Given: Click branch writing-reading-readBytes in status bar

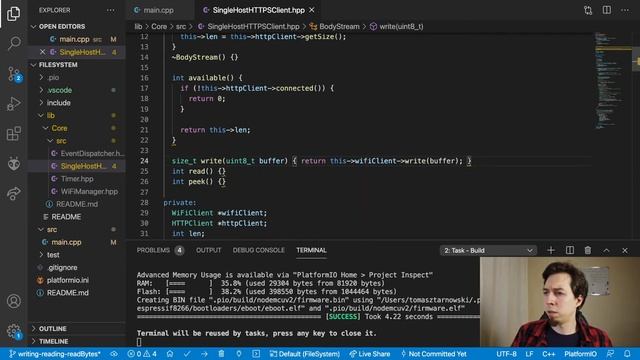Looking at the screenshot, I should 55,354.
